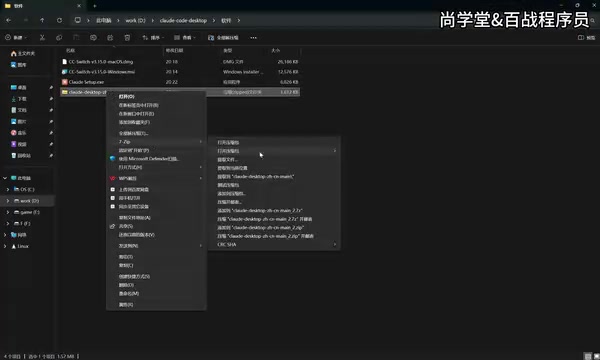The image size is (600, 360).
Task: Open the monitor icon in address bar
Action: [x=78, y=20]
